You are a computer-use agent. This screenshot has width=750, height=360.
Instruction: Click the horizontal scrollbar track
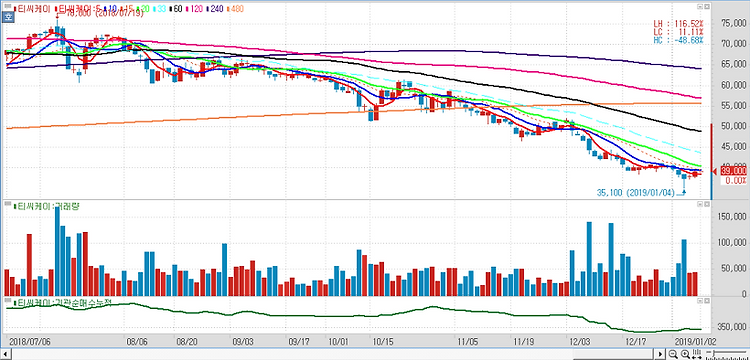point(333,354)
